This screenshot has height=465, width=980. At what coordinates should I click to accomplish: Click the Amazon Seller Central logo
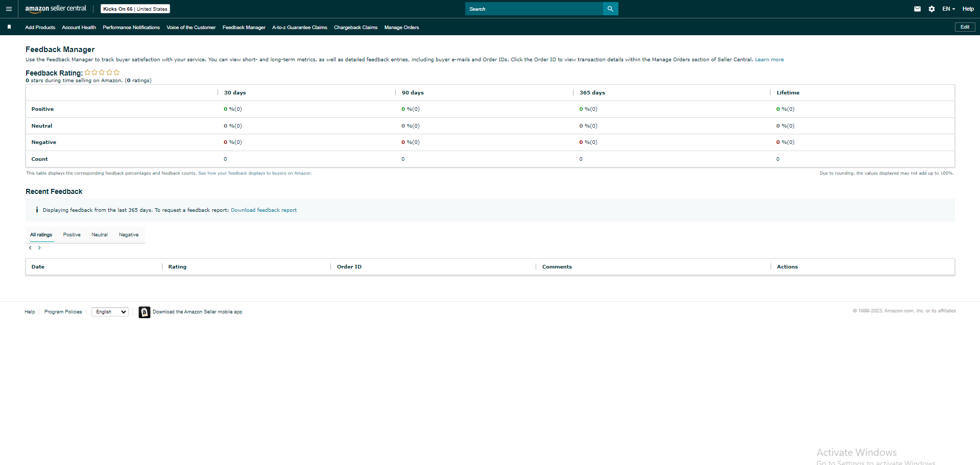(x=56, y=9)
